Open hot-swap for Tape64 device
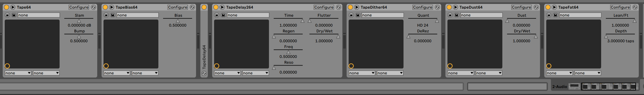 (x=94, y=7)
